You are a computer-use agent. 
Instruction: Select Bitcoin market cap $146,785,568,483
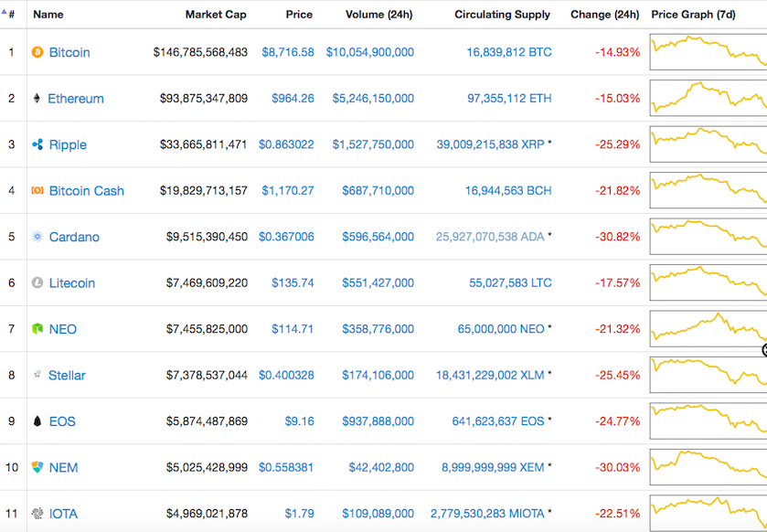click(x=200, y=52)
